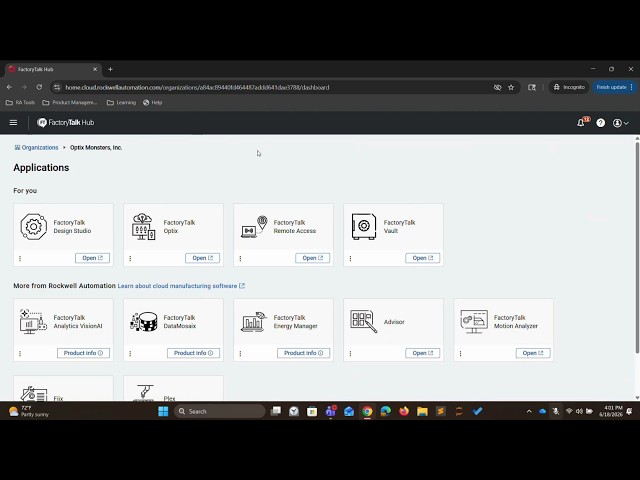Screen dimensions: 640x480
Task: Open FactoryTalk Motion Analyzer
Action: [533, 353]
